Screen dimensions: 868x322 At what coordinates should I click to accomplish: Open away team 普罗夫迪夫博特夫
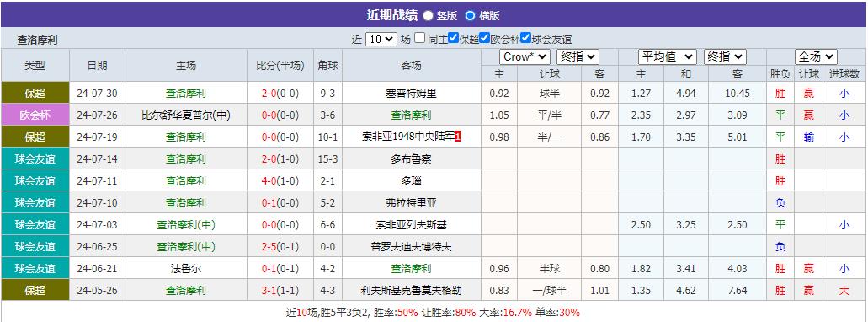[412, 247]
